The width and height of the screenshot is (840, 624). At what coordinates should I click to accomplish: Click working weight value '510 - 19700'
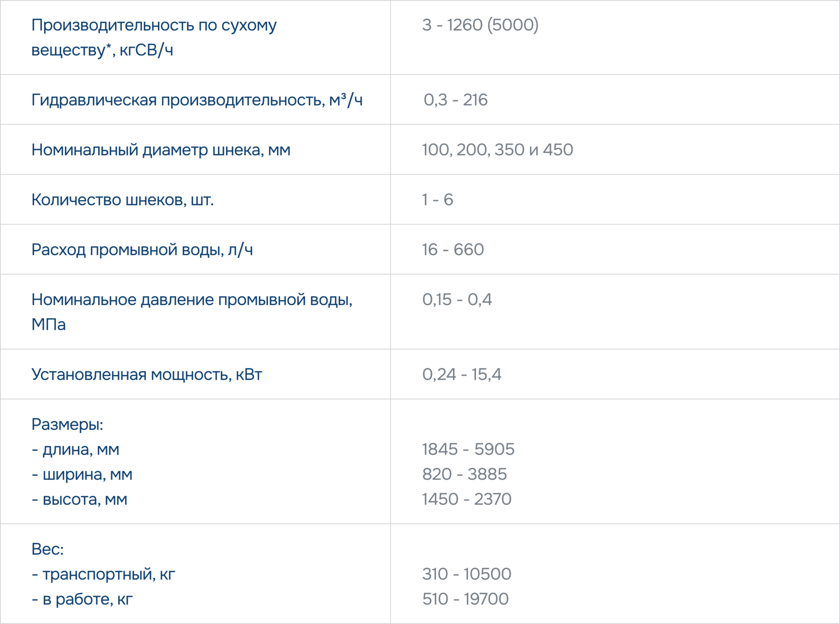(465, 599)
